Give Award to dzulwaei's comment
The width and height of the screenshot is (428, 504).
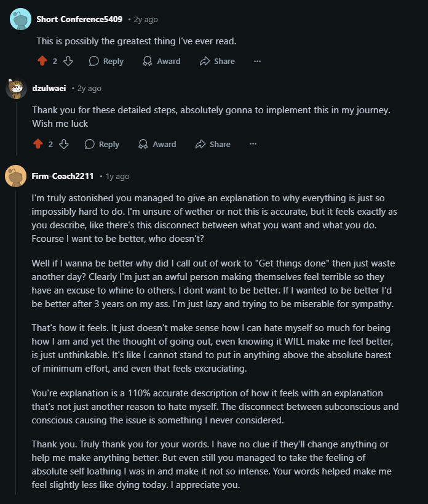pos(157,144)
